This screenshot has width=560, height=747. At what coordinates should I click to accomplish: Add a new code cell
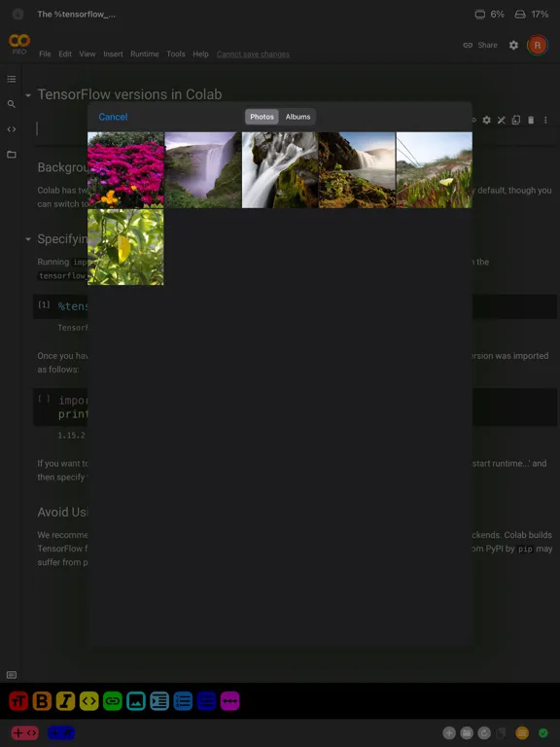pos(24,732)
